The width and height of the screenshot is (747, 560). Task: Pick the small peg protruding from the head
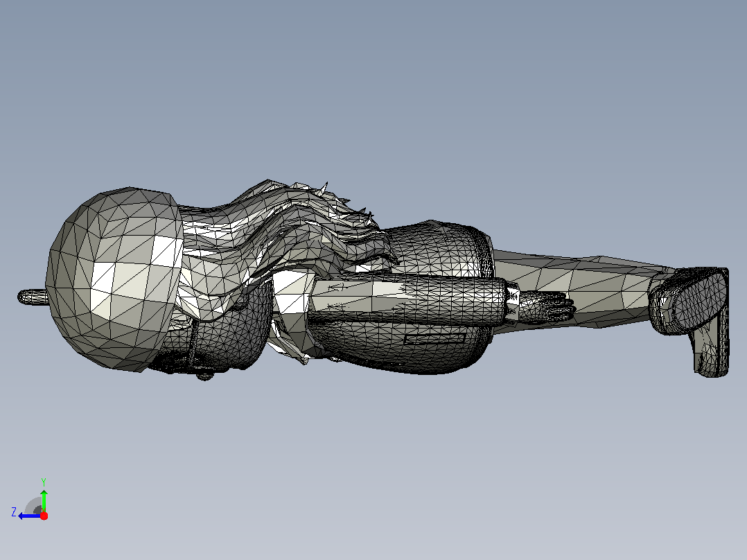(x=33, y=297)
